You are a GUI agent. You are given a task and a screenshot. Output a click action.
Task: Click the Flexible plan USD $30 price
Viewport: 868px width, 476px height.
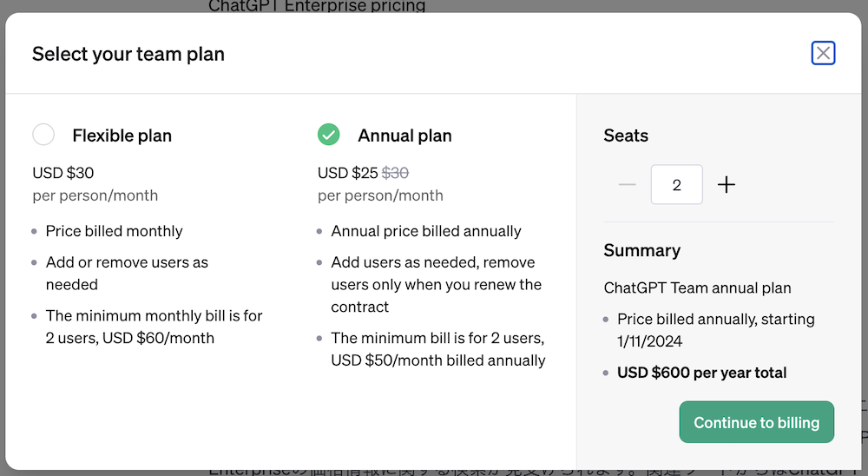(x=62, y=173)
